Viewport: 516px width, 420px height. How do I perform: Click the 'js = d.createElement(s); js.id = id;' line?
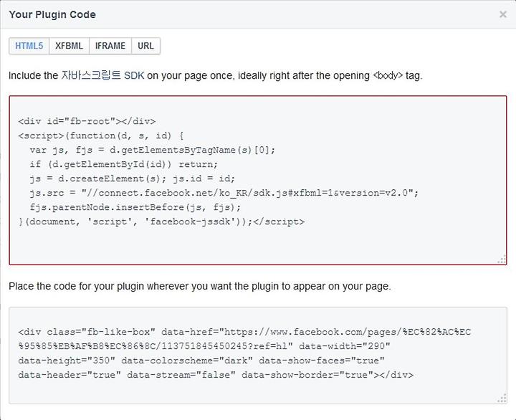(x=133, y=178)
